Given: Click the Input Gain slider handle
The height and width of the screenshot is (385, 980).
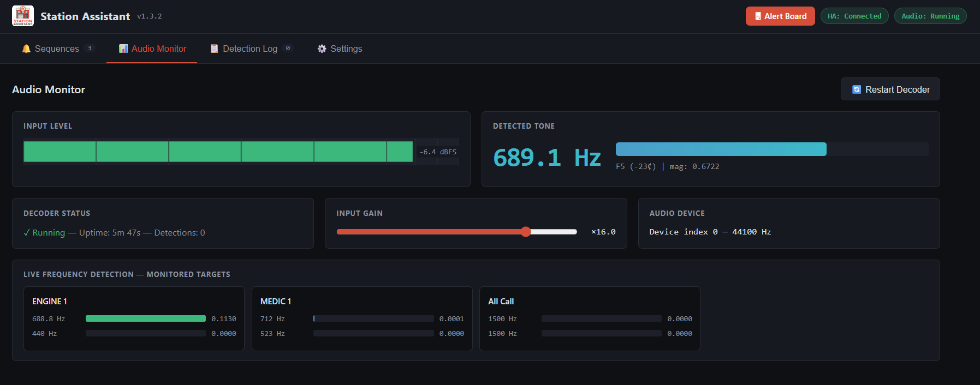Looking at the screenshot, I should click(x=526, y=232).
